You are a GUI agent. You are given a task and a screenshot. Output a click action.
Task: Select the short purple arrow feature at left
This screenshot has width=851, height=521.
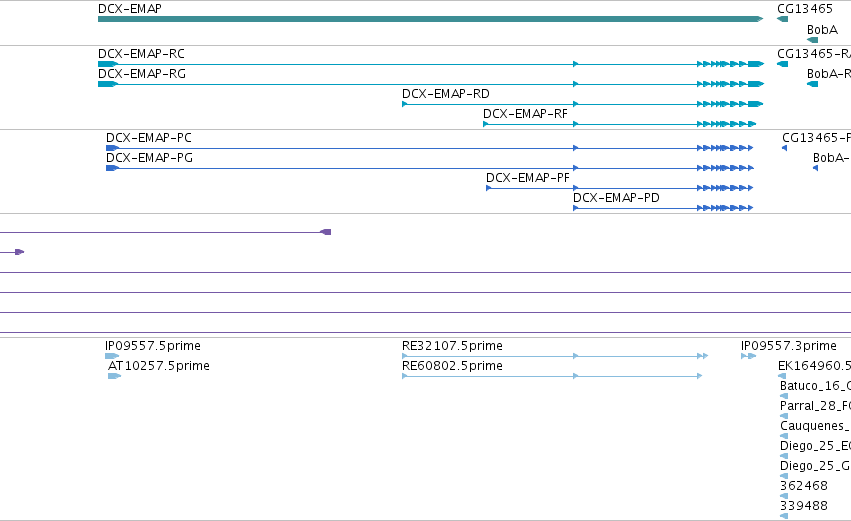pyautogui.click(x=19, y=252)
